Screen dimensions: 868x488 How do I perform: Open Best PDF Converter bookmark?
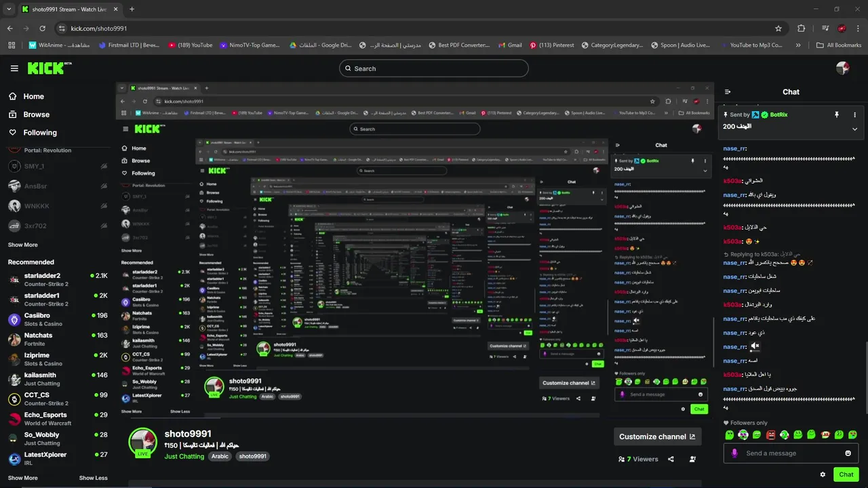pos(459,45)
